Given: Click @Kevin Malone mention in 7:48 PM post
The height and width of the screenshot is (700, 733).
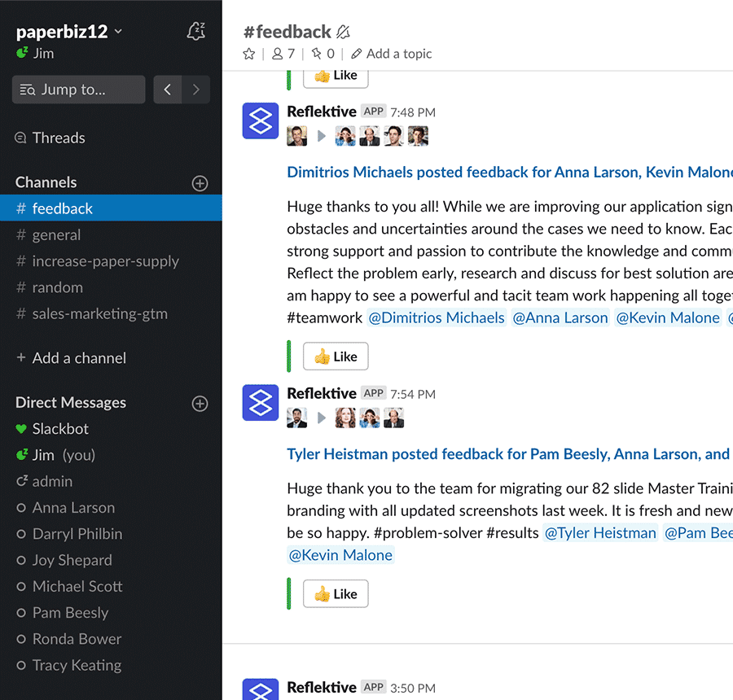Looking at the screenshot, I should click(668, 317).
